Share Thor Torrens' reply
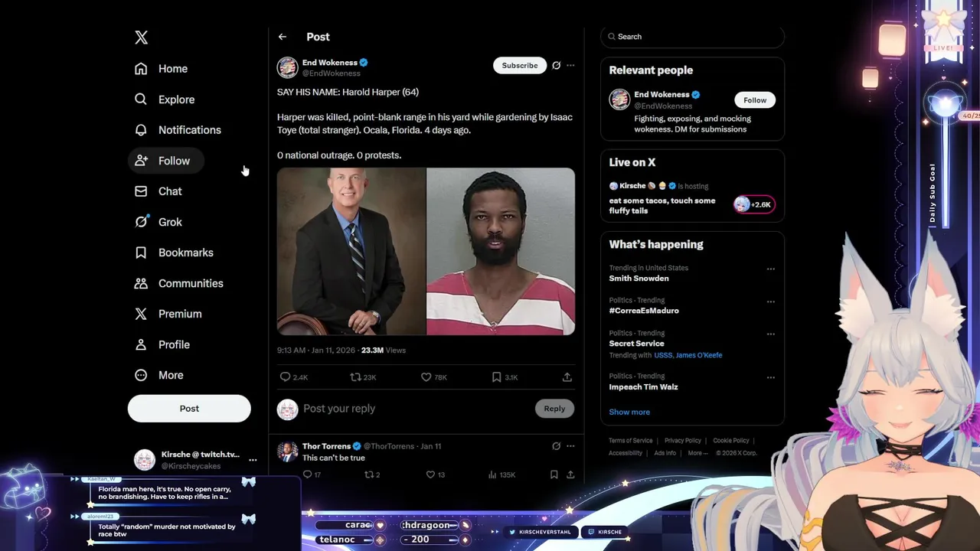 coord(570,475)
